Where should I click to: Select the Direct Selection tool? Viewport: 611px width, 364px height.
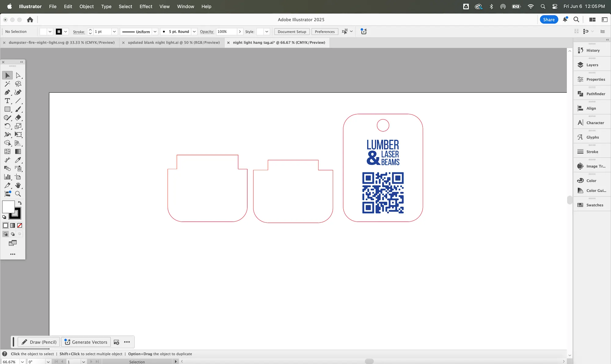[x=18, y=75]
